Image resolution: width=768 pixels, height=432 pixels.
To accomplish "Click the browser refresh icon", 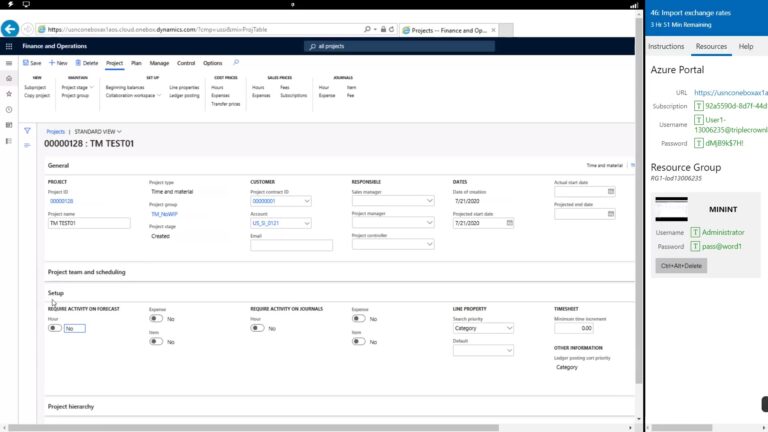I will click(391, 29).
